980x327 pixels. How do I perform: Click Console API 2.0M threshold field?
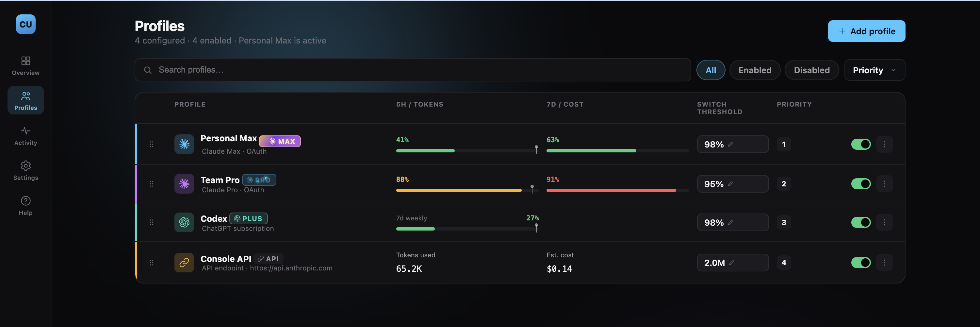tap(732, 263)
